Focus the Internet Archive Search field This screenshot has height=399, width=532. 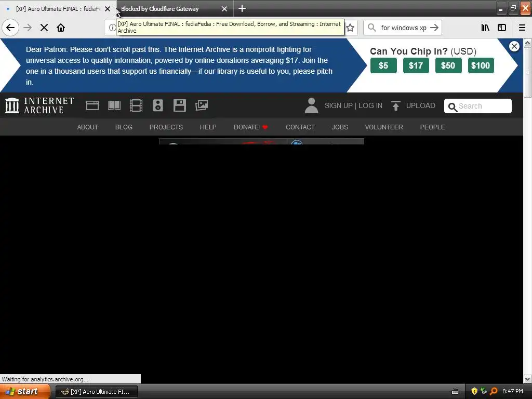478,106
